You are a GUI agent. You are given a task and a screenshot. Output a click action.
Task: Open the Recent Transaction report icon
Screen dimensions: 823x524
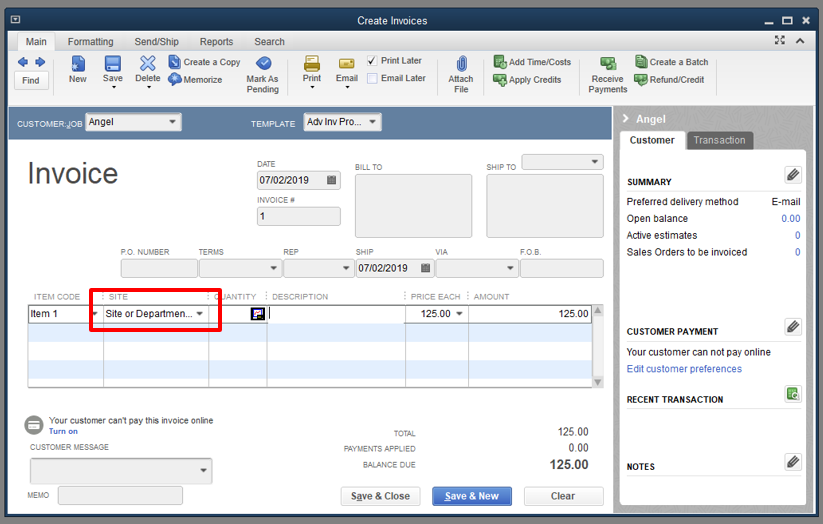tap(793, 393)
